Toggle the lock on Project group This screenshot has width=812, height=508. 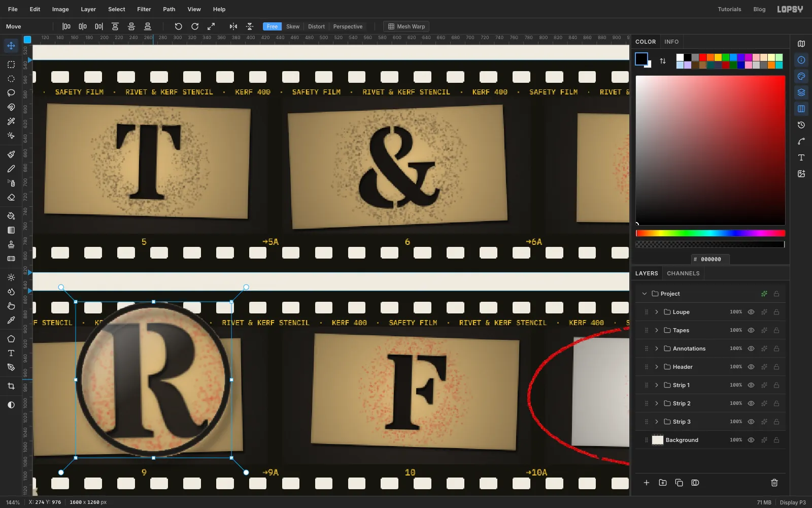[x=776, y=294]
